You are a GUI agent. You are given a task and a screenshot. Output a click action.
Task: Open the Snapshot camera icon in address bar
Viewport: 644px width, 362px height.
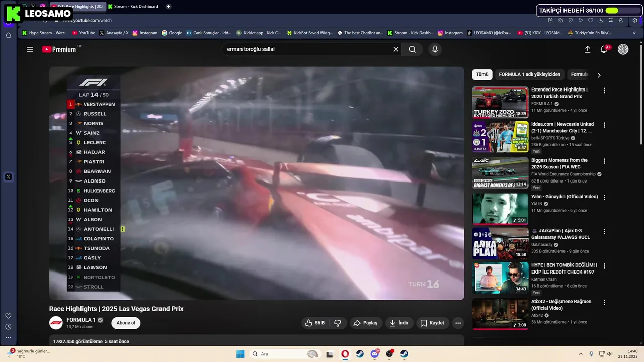pos(560,20)
